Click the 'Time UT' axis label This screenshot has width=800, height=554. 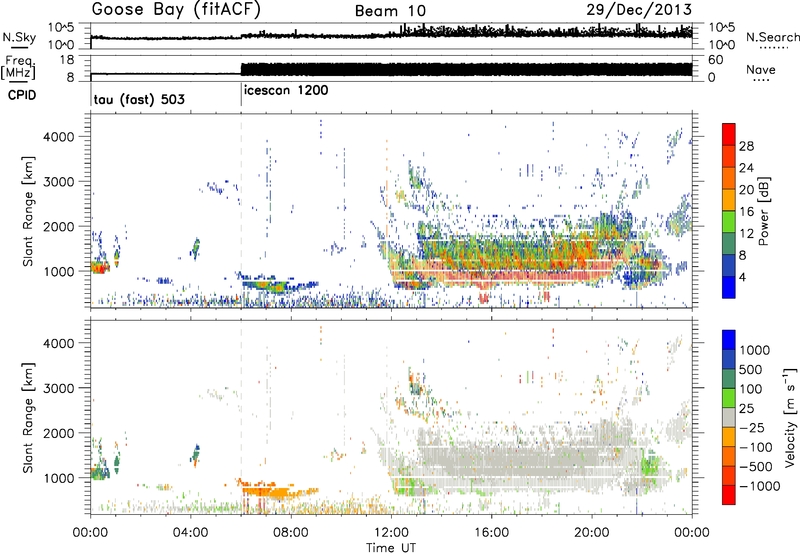pos(391,548)
